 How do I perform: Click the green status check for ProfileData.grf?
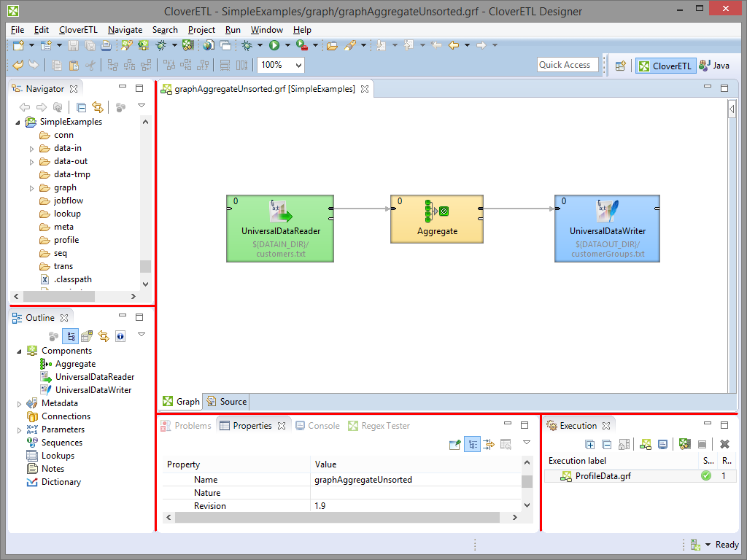point(706,475)
